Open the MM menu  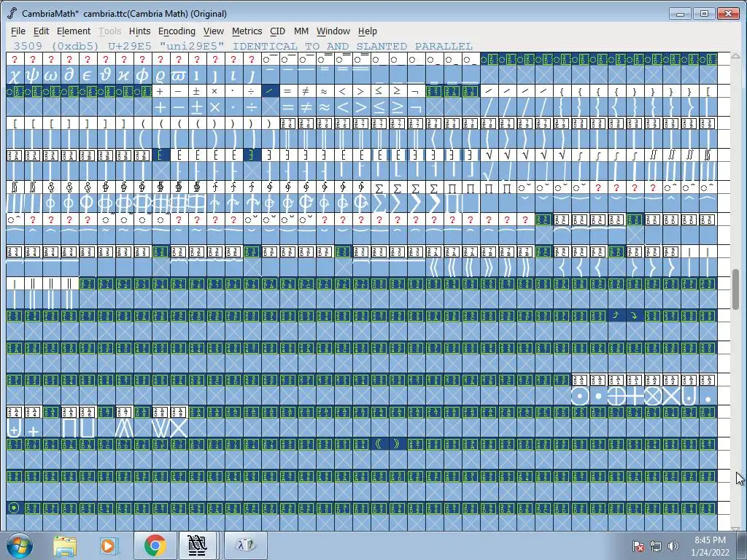[301, 31]
